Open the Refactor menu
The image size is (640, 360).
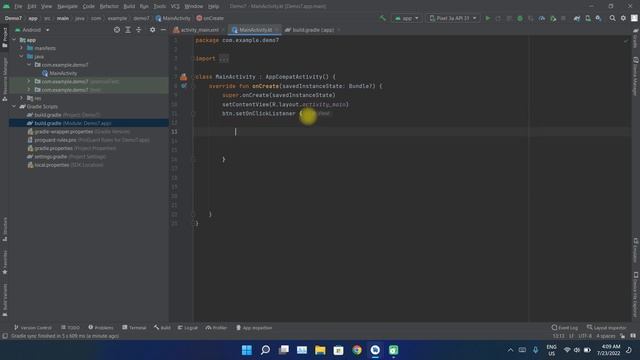[x=109, y=6]
